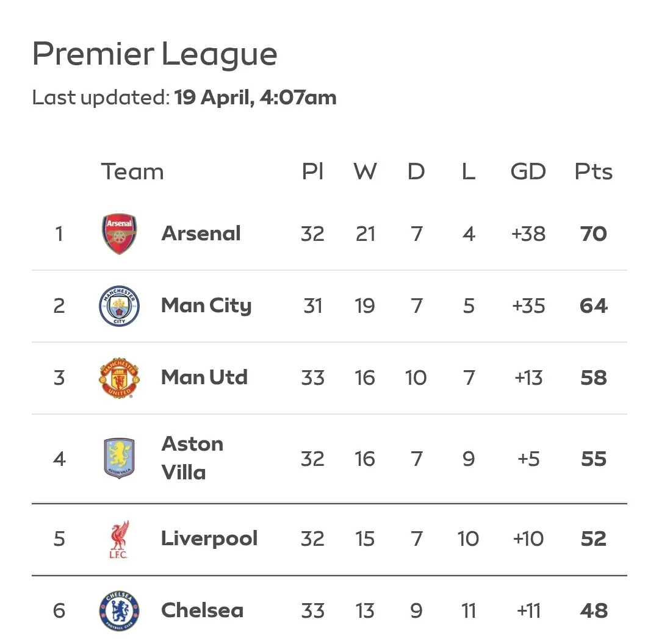Click the Pts column header
Screen dimensions: 659x644
coord(593,172)
